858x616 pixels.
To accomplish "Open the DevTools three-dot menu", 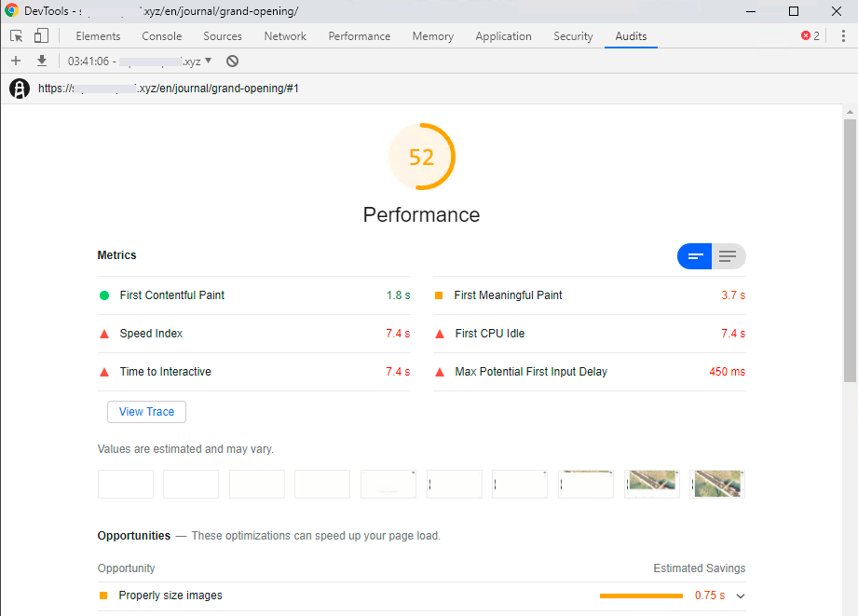I will tap(842, 36).
